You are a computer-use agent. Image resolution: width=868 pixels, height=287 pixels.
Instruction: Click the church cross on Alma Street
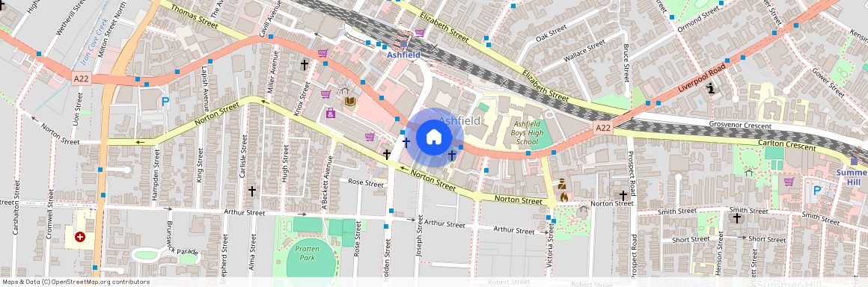(x=252, y=191)
